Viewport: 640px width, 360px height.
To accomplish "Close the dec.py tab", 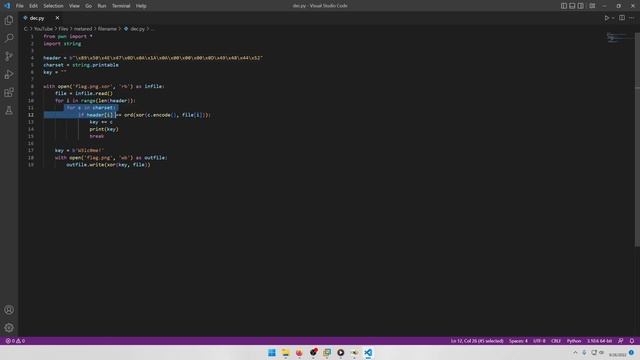I will (57, 18).
